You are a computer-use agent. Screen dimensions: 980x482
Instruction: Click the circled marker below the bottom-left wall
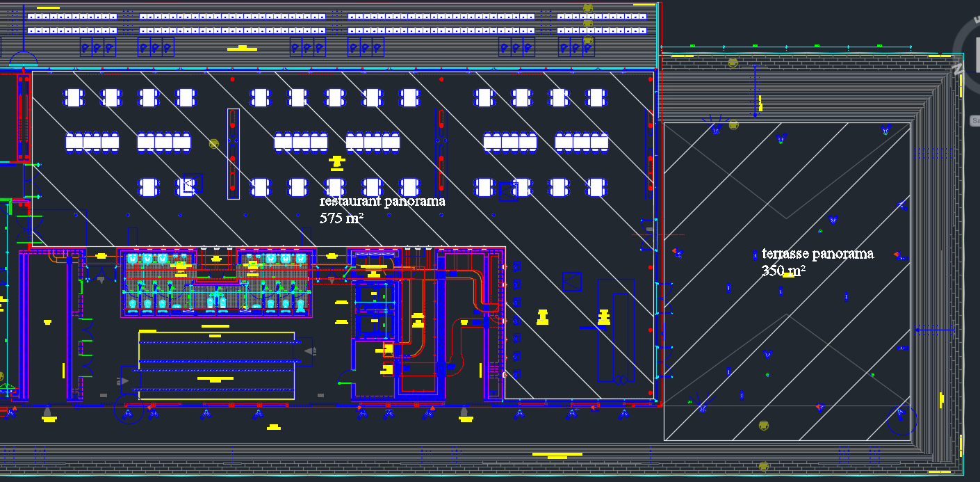tap(128, 413)
